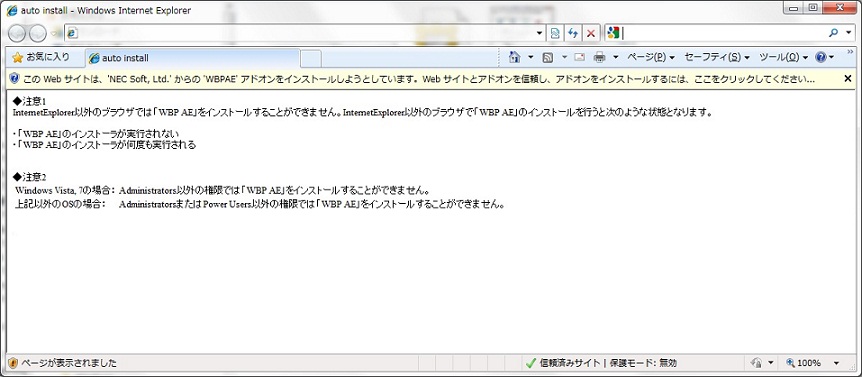Close the yellow information bar
The width and height of the screenshot is (862, 377).
click(848, 79)
